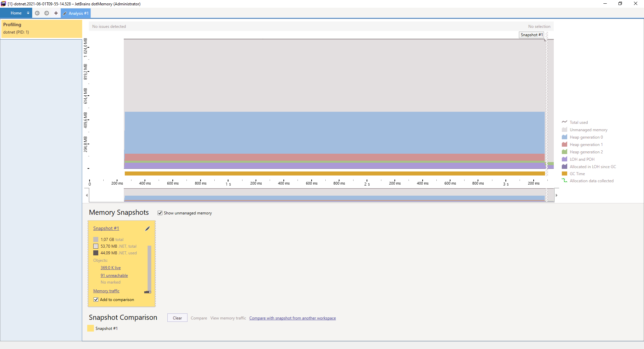Image resolution: width=644 pixels, height=349 pixels.
Task: Open the Home dropdown arrow
Action: 28,13
